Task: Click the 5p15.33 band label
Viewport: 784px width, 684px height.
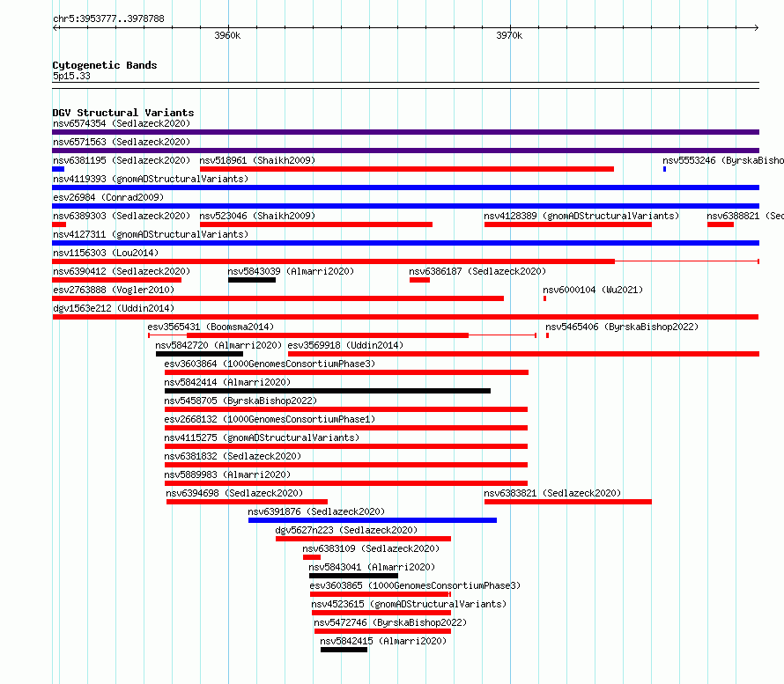Action: pos(71,76)
